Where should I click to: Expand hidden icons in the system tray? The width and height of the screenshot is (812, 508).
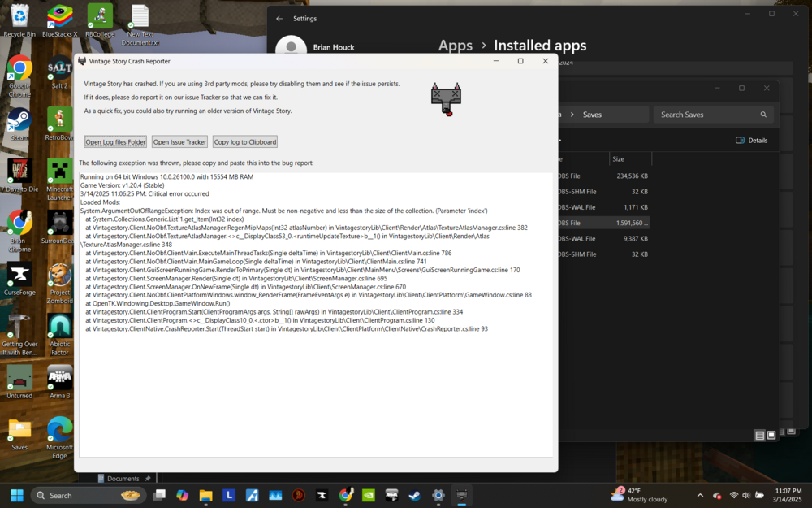click(700, 494)
